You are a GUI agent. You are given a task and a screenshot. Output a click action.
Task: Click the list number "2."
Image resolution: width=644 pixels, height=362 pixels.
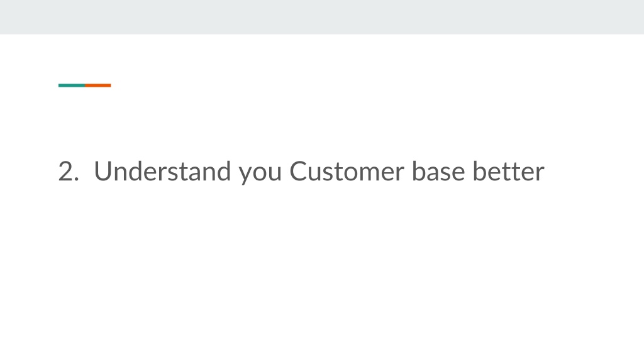click(69, 171)
